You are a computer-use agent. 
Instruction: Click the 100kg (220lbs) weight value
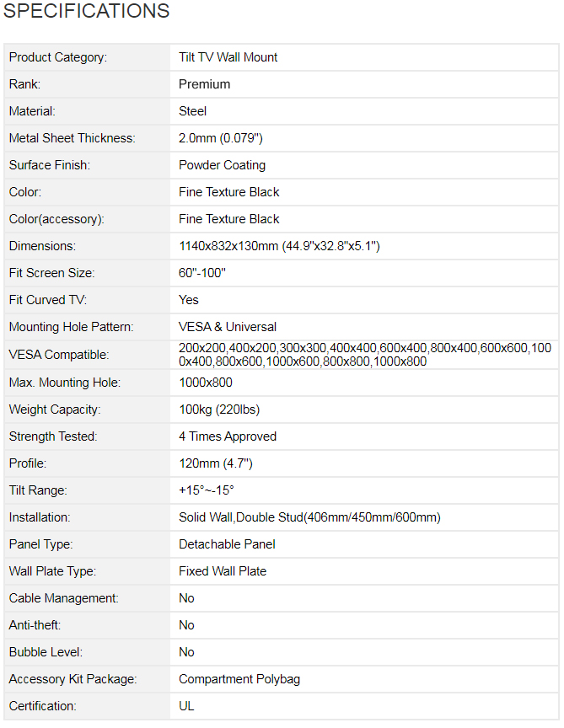click(x=219, y=409)
